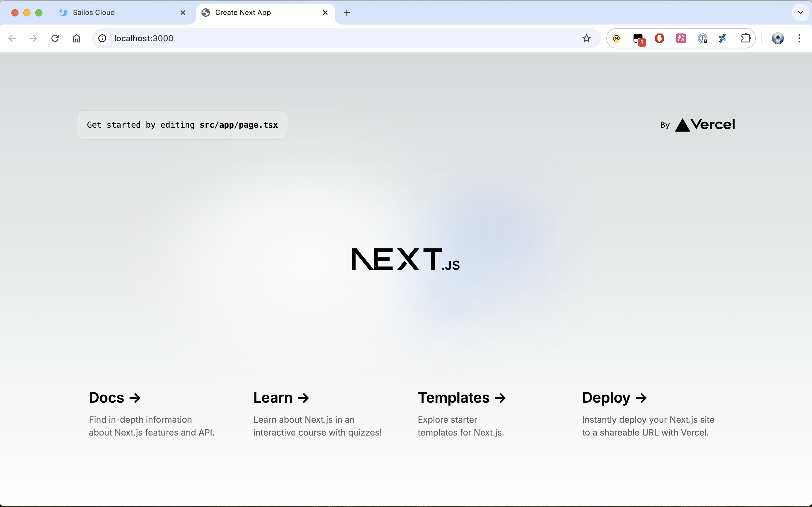This screenshot has width=812, height=507.
Task: Click the extension icon with red badge
Action: click(x=638, y=39)
